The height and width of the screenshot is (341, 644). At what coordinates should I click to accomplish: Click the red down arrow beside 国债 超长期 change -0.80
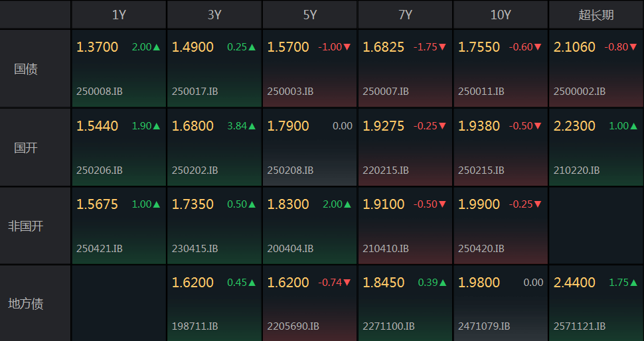pos(633,47)
